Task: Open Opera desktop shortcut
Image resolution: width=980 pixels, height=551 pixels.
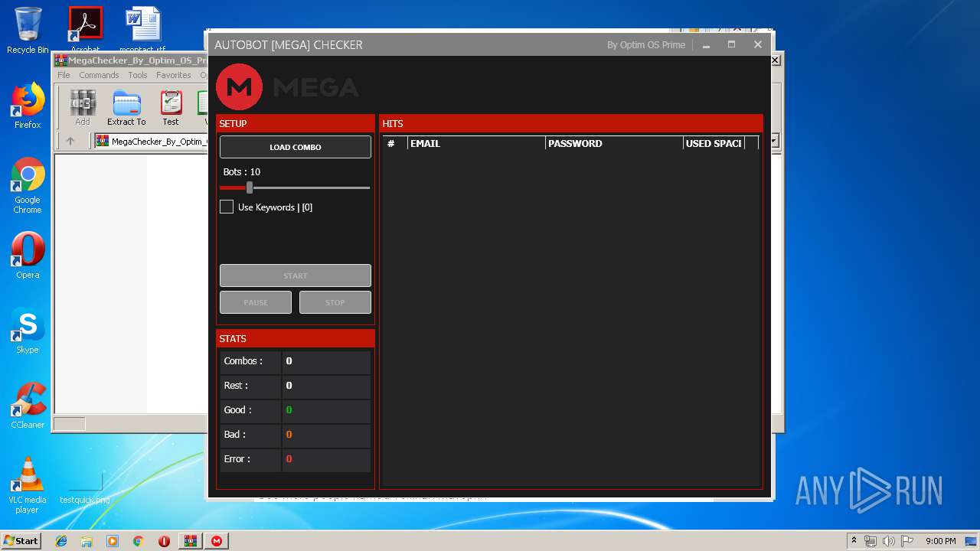Action: 28,256
